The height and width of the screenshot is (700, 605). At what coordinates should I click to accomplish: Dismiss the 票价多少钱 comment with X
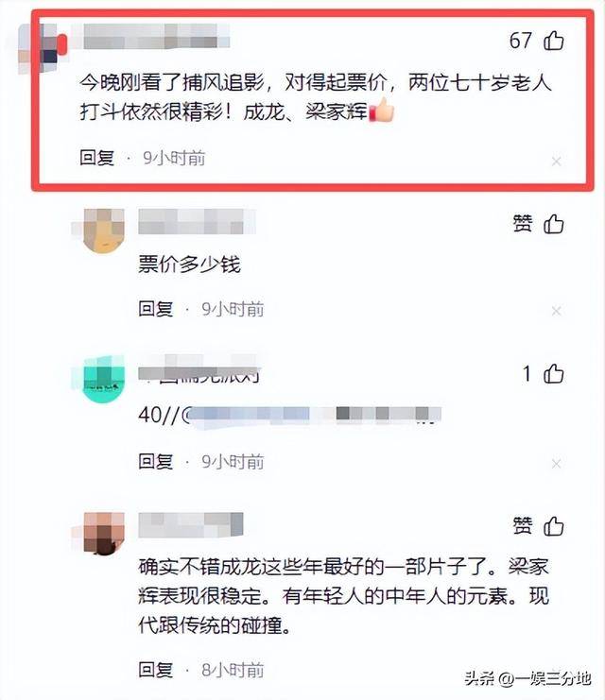(556, 311)
